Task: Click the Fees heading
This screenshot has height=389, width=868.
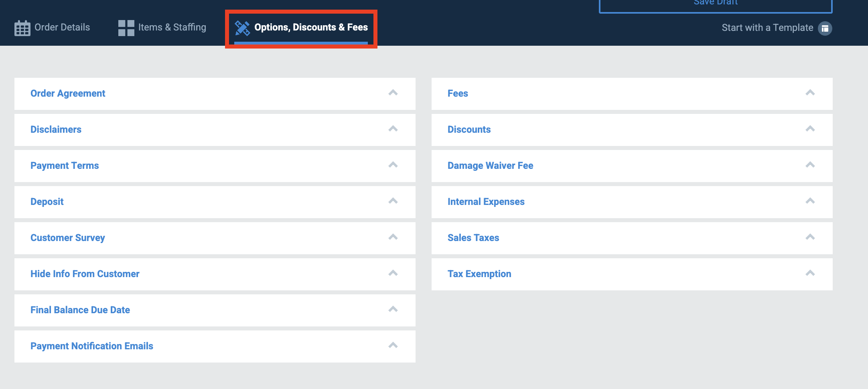Action: pyautogui.click(x=458, y=93)
